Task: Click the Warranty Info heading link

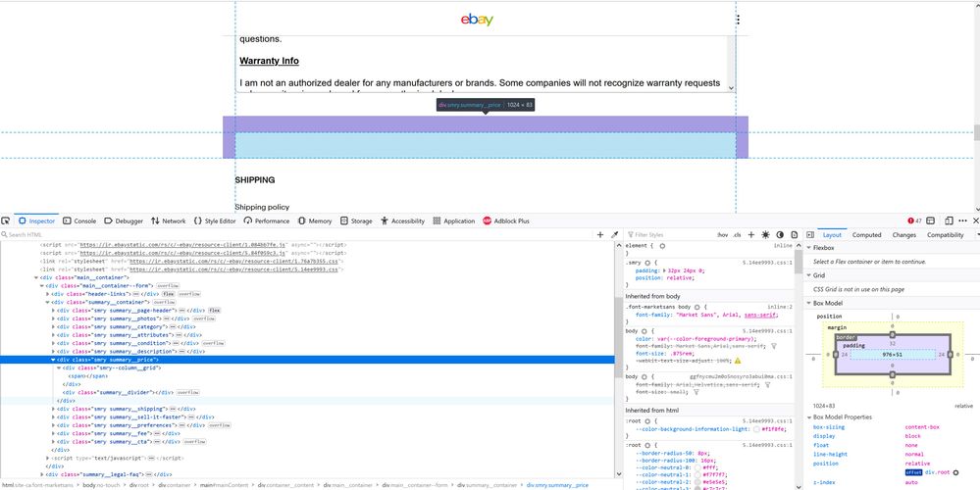Action: 269,61
